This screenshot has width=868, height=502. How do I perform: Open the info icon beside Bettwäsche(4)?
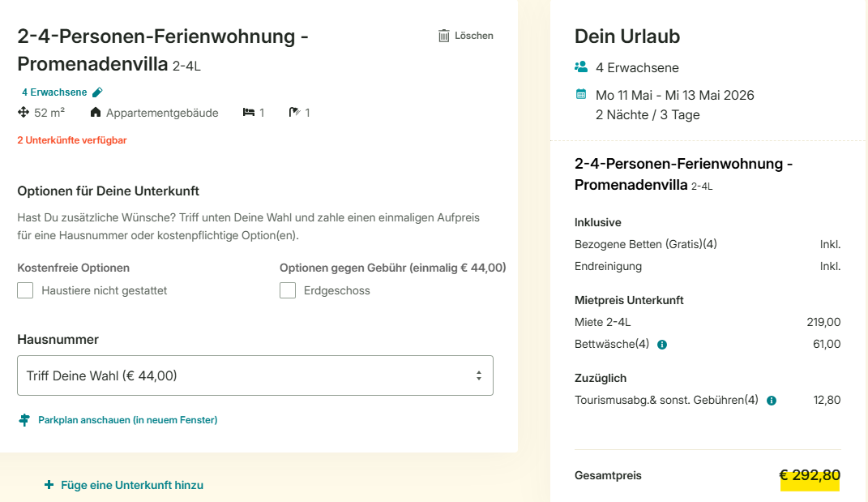662,344
